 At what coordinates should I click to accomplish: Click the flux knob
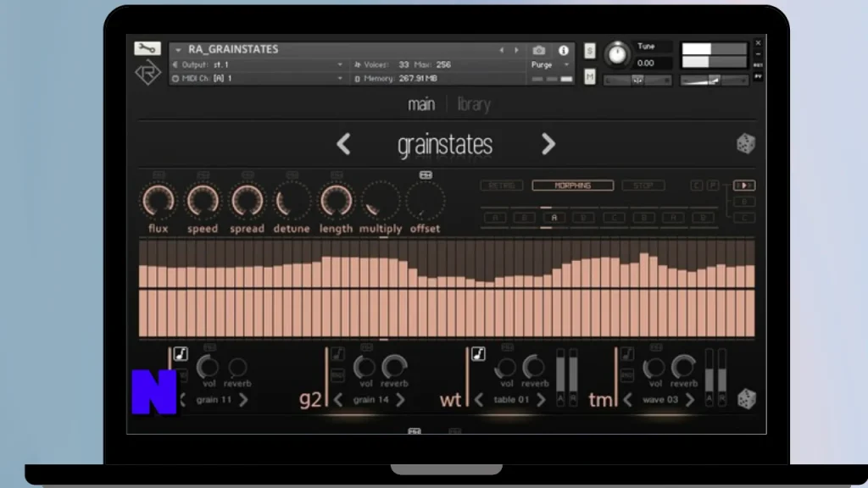point(159,201)
